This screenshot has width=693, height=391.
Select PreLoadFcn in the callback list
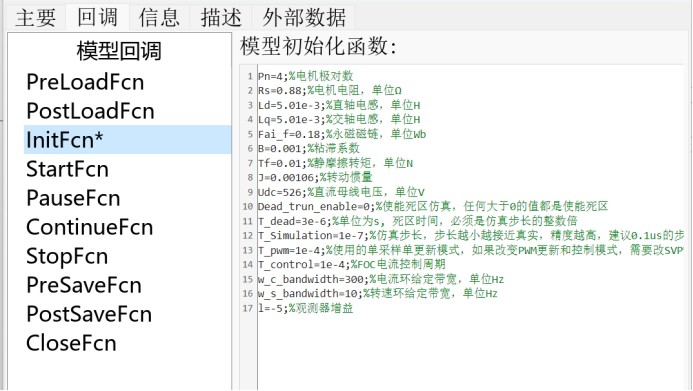85,82
